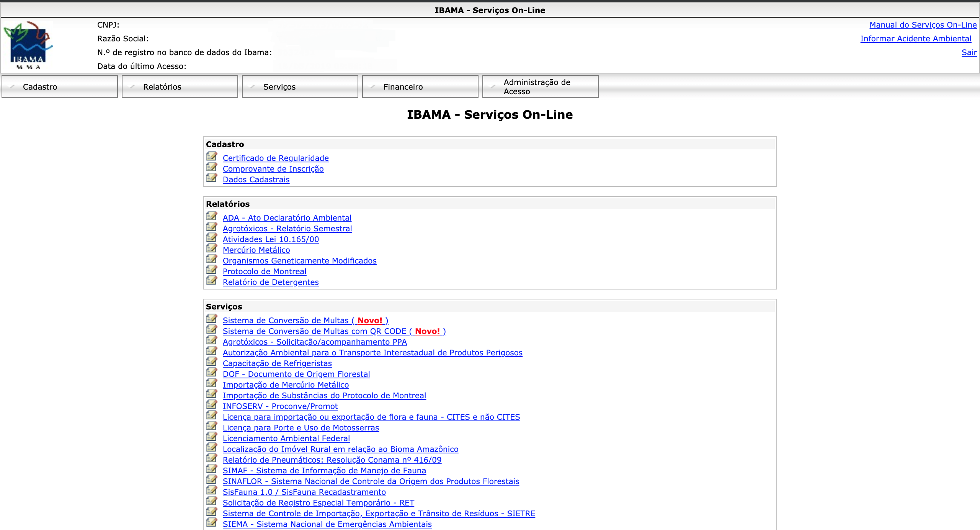The height and width of the screenshot is (530, 980).
Task: Click the icon beside Solicitação de Registro Especial Temporário
Action: click(x=212, y=501)
